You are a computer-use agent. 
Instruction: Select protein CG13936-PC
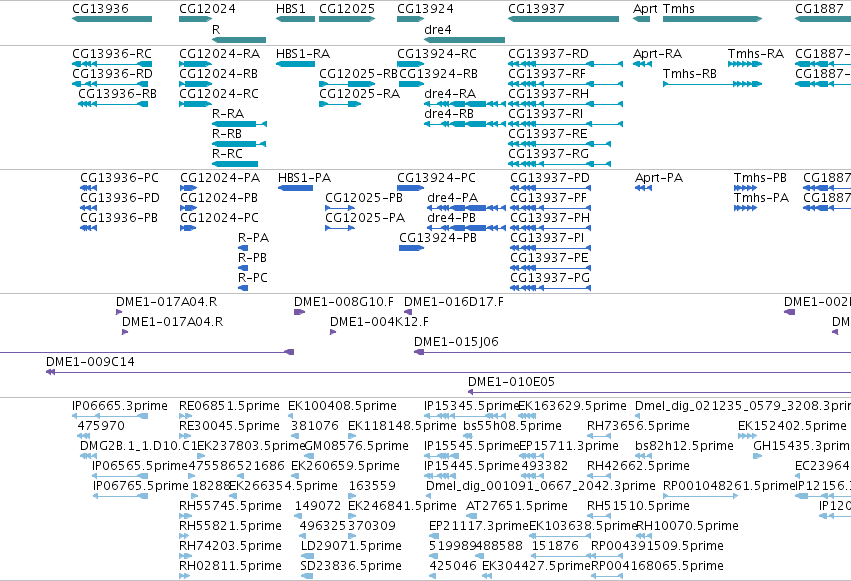[x=88, y=188]
